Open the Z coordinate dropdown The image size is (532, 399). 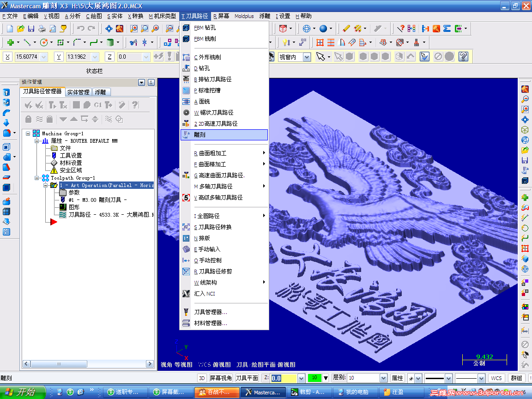(146, 57)
